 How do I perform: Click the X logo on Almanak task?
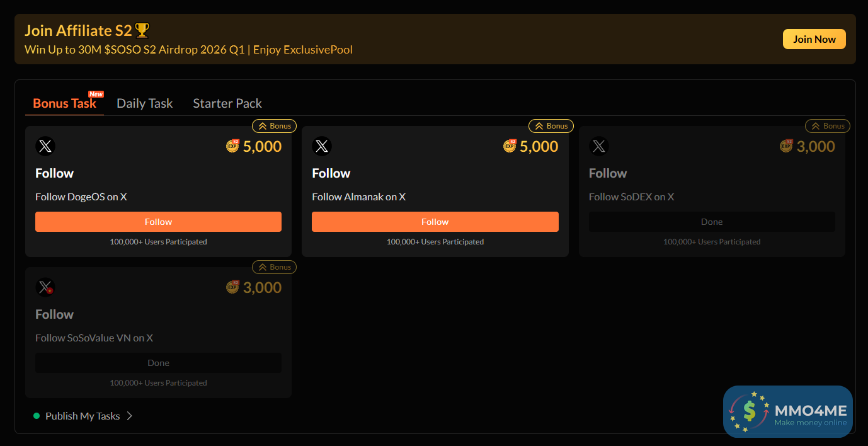pyautogui.click(x=322, y=147)
